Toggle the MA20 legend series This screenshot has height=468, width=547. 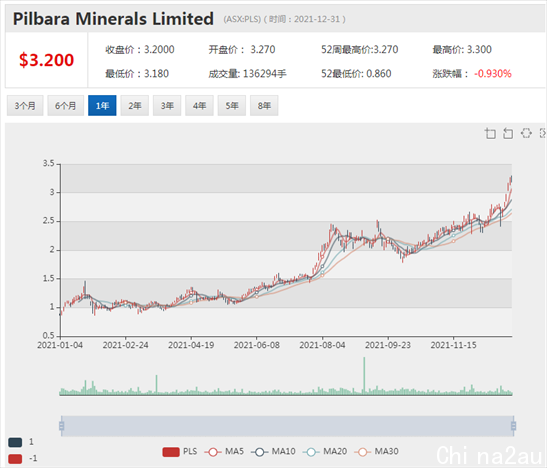(325, 452)
